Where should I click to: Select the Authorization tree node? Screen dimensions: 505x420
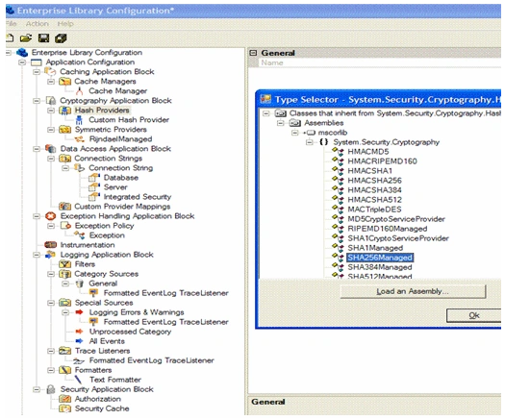tap(98, 399)
